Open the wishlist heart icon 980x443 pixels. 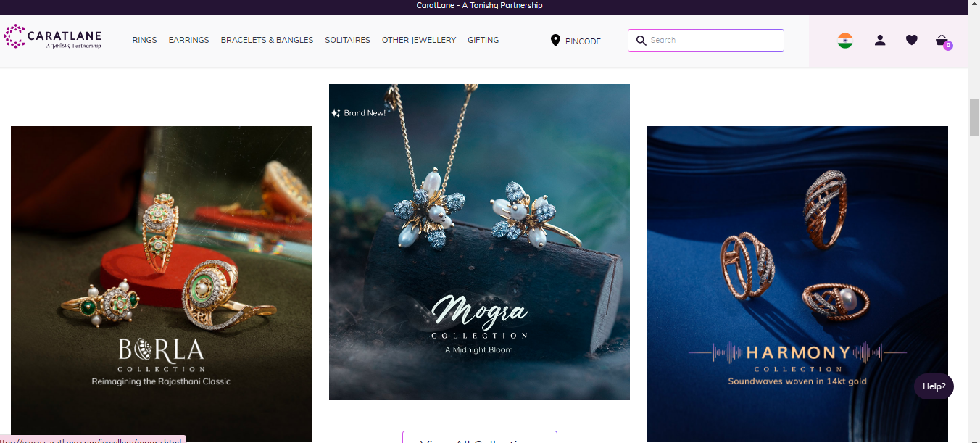[912, 41]
